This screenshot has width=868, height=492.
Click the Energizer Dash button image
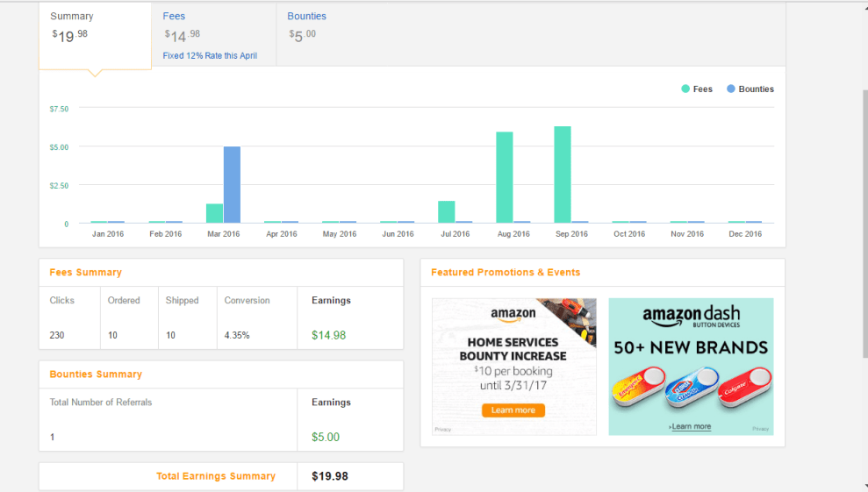pyautogui.click(x=638, y=386)
